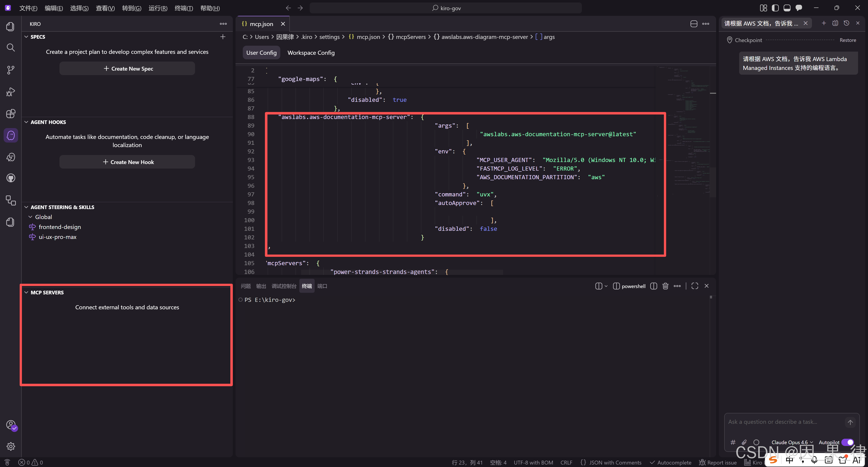Toggle the Autopilot switch
Image resolution: width=868 pixels, height=467 pixels.
847,442
